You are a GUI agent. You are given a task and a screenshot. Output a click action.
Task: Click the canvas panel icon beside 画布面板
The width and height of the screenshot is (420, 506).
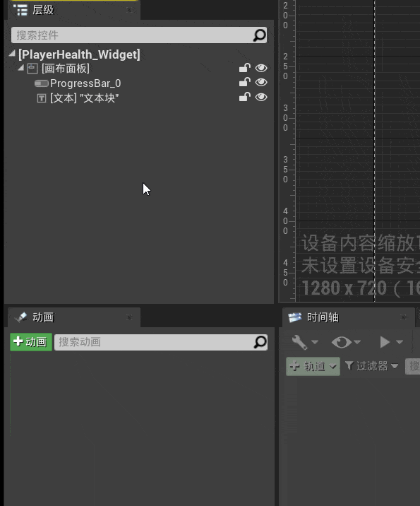coord(32,69)
